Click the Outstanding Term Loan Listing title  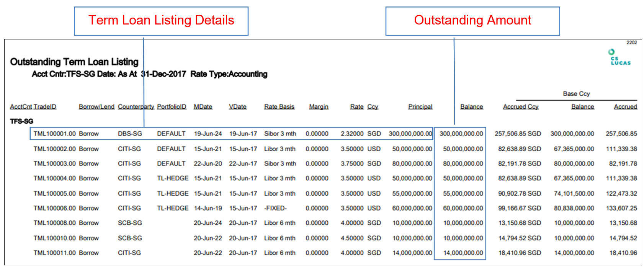pyautogui.click(x=74, y=62)
